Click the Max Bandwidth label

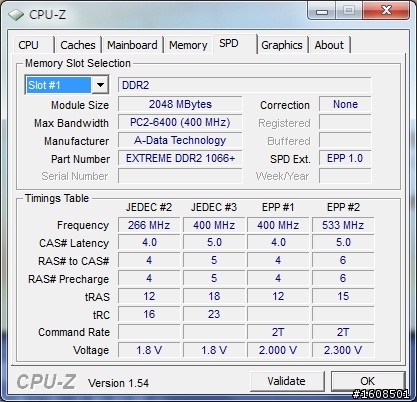[x=71, y=123]
